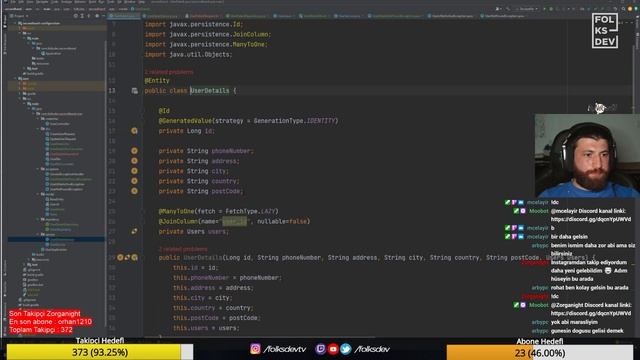The width and height of the screenshot is (640, 360).
Task: Click the @ManyToOne annotation
Action: coord(176,211)
